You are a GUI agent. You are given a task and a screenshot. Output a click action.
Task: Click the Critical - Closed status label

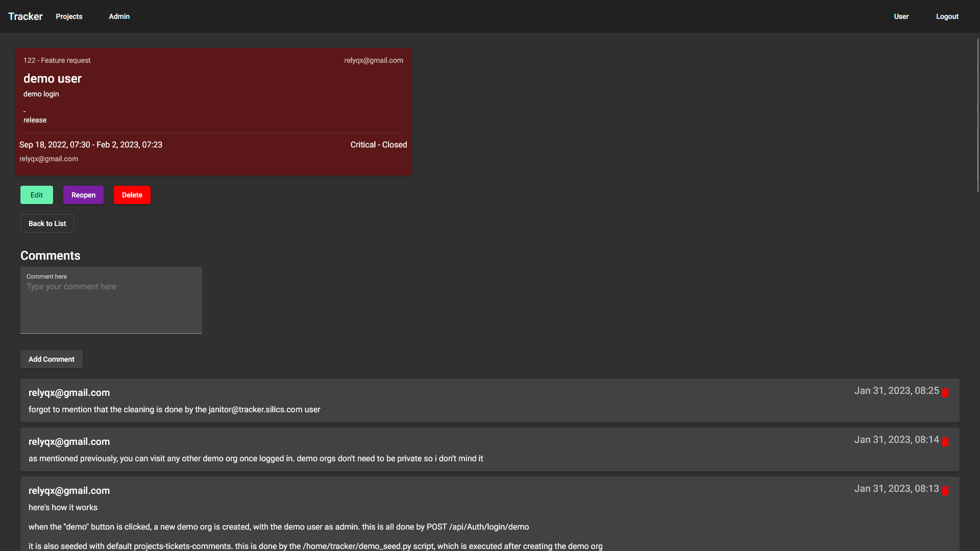pyautogui.click(x=378, y=145)
